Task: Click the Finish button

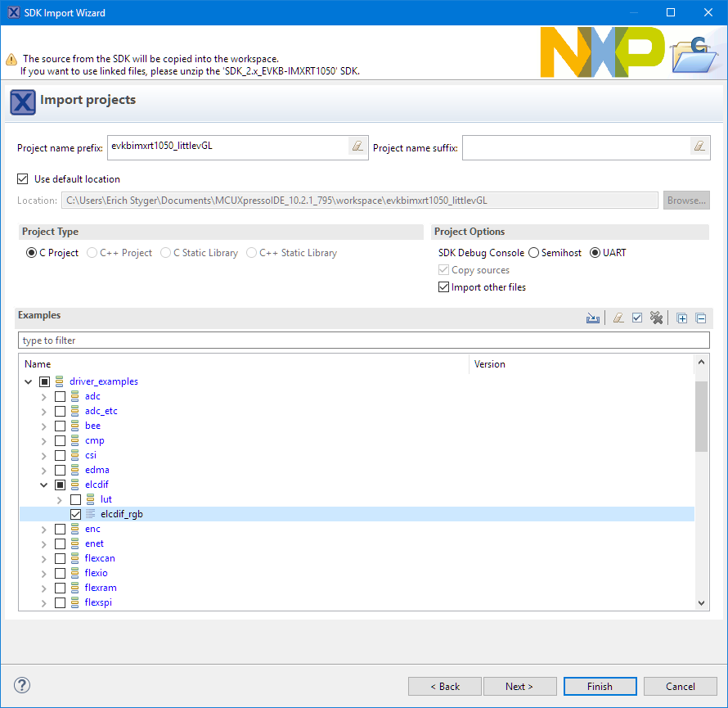Action: point(600,686)
